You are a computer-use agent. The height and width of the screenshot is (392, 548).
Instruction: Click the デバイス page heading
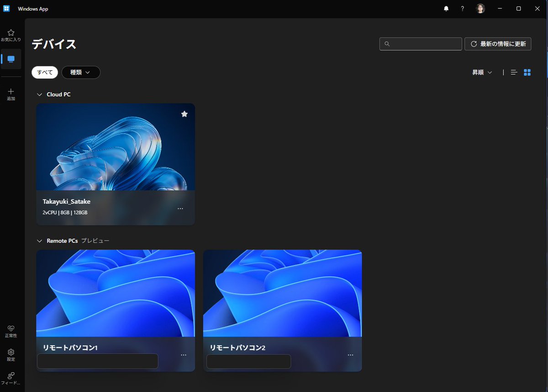coord(54,44)
